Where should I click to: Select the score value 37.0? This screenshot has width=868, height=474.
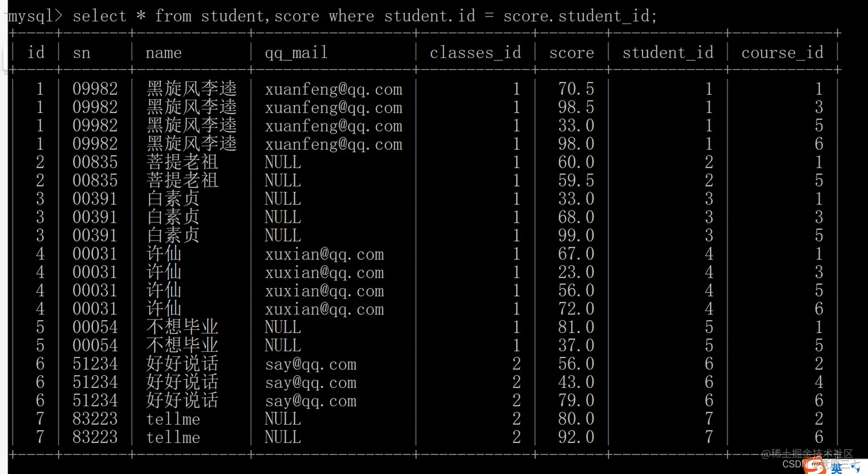[x=576, y=346]
